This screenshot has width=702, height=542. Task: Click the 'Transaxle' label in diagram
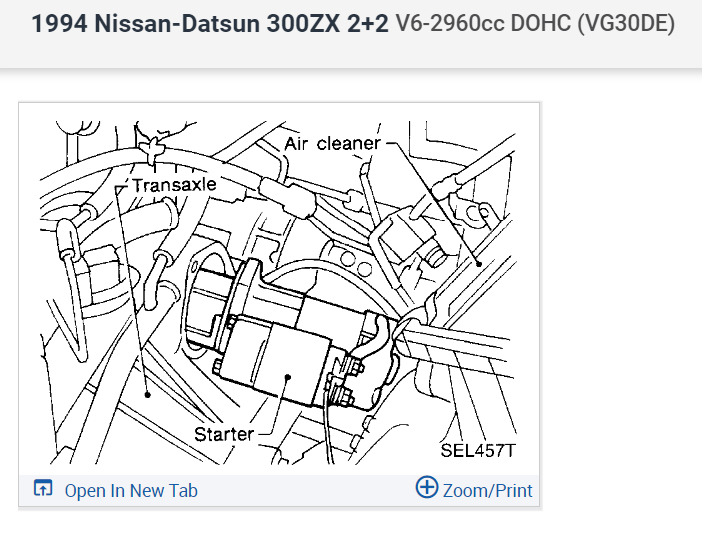174,184
